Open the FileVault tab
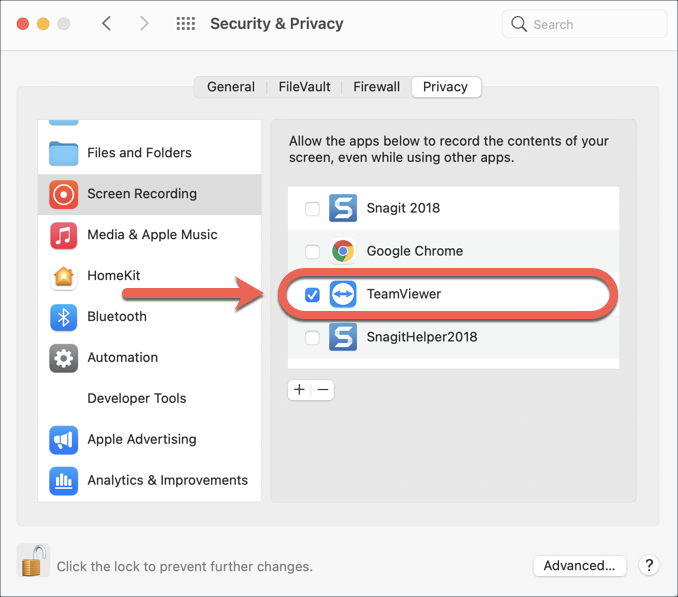Image resolution: width=678 pixels, height=597 pixels. tap(304, 87)
